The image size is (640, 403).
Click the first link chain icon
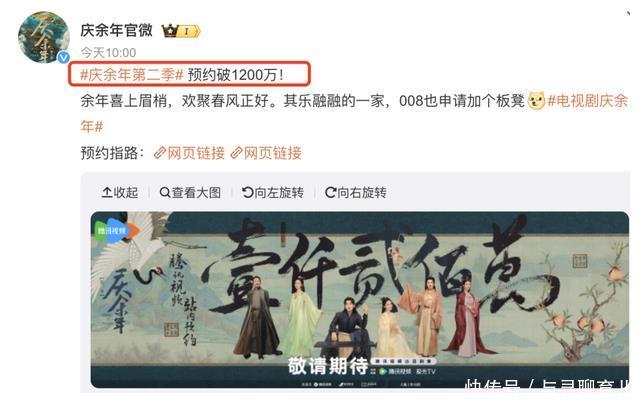click(160, 153)
